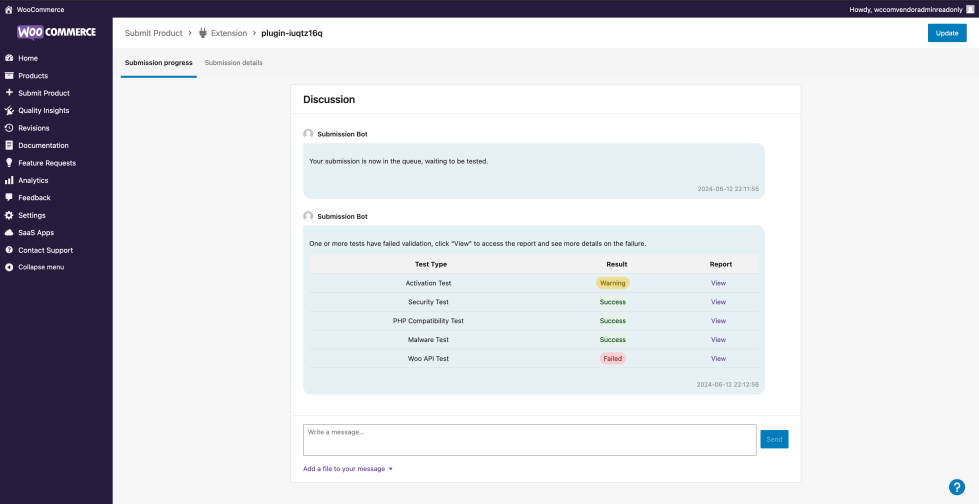Click the Discussion heading

click(329, 99)
